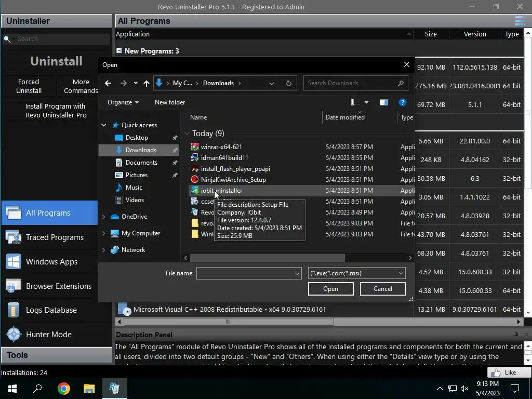Open the recent locations dropdown arrow
Viewport: 532px width, 399px height.
136,83
